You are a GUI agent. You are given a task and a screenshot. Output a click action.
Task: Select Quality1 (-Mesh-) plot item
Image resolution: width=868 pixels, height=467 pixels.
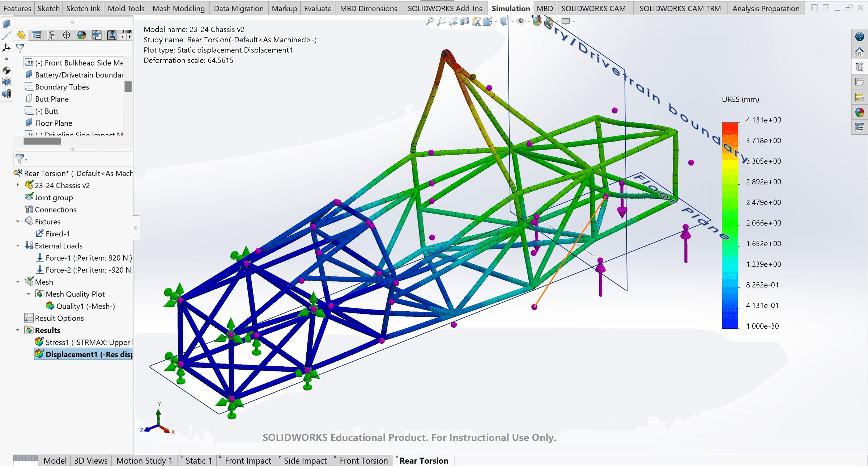(81, 306)
